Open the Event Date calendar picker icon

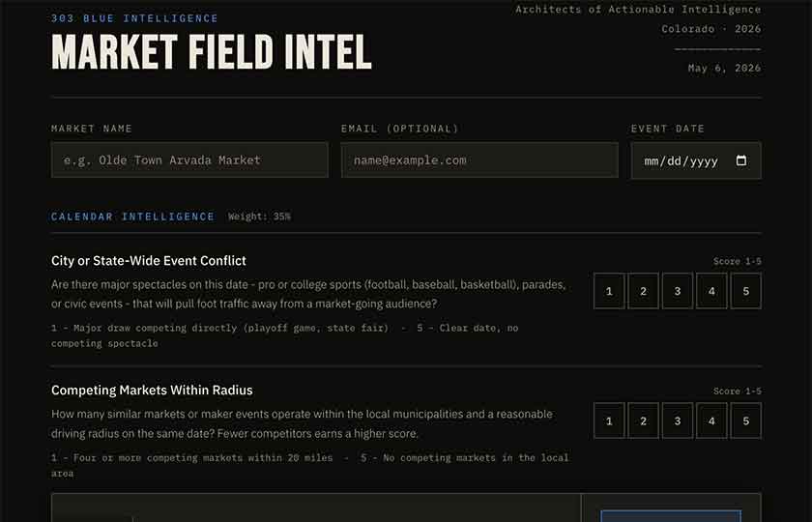click(741, 160)
